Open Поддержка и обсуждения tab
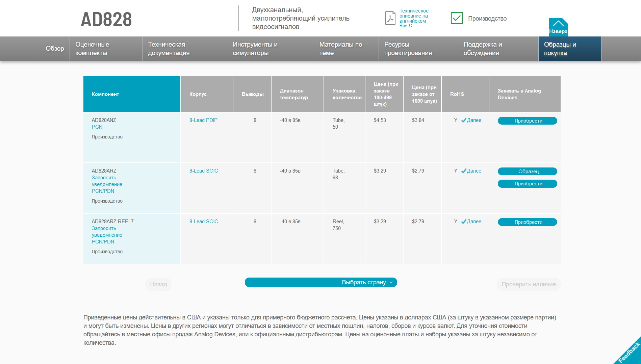The width and height of the screenshot is (641, 364). [498, 49]
